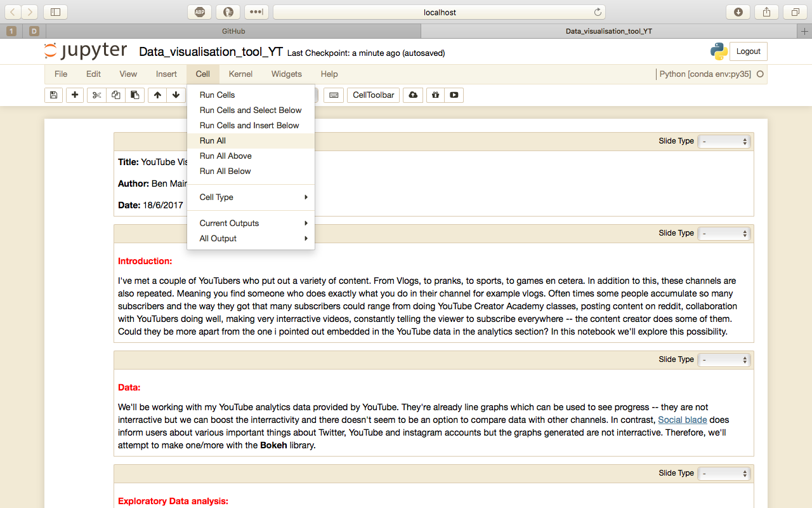Open the Help menu
The image size is (812, 508).
click(x=329, y=74)
